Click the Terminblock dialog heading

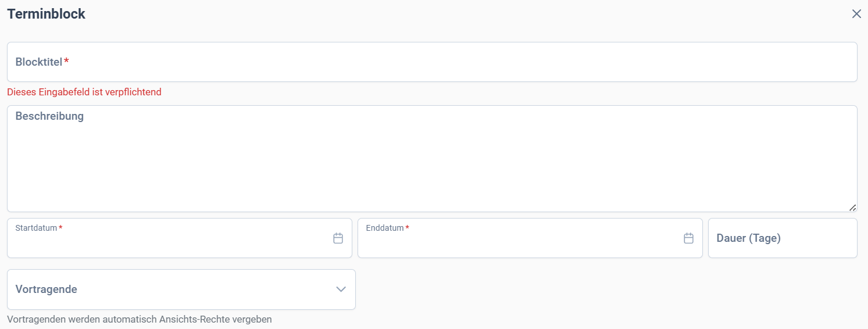(x=47, y=14)
